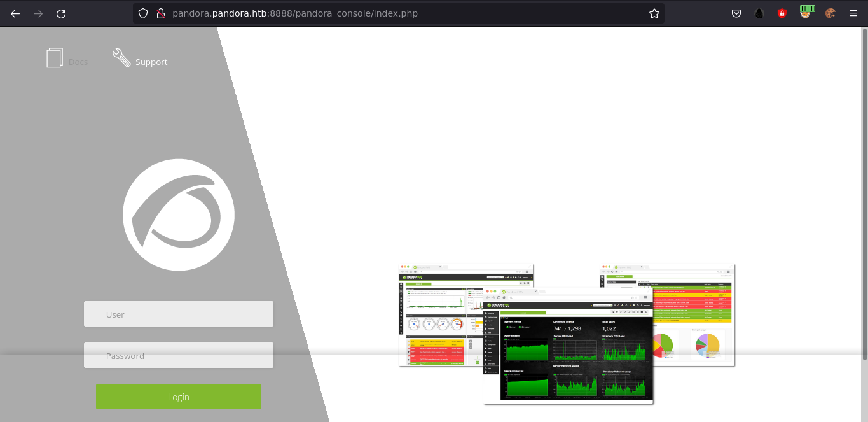Focus the User input field
Screen dimensions: 868x422
click(x=179, y=314)
